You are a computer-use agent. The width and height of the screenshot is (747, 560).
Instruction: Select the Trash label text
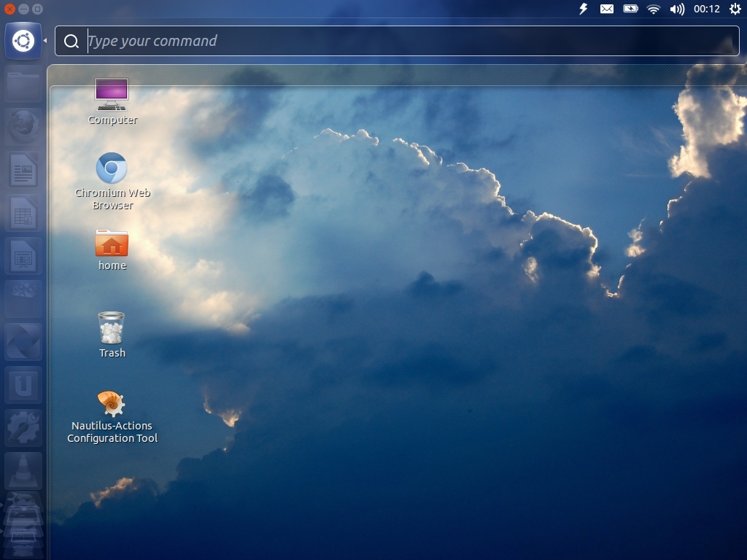tap(112, 353)
